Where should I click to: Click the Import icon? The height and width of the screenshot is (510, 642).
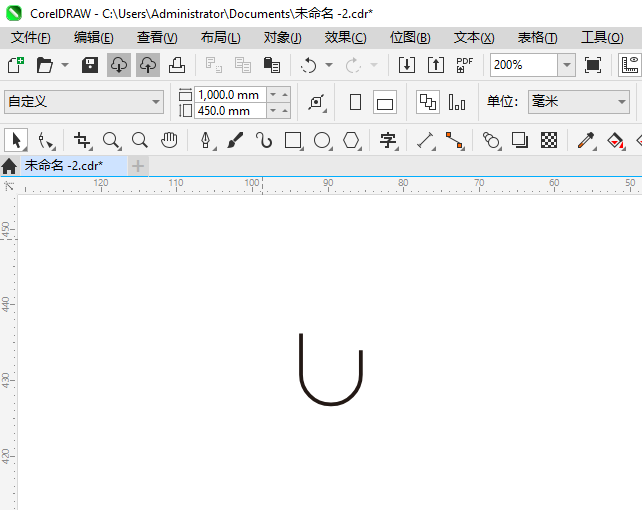point(407,65)
